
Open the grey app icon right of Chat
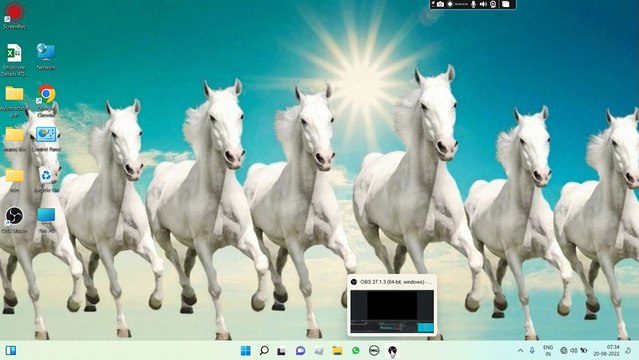pyautogui.click(x=319, y=351)
